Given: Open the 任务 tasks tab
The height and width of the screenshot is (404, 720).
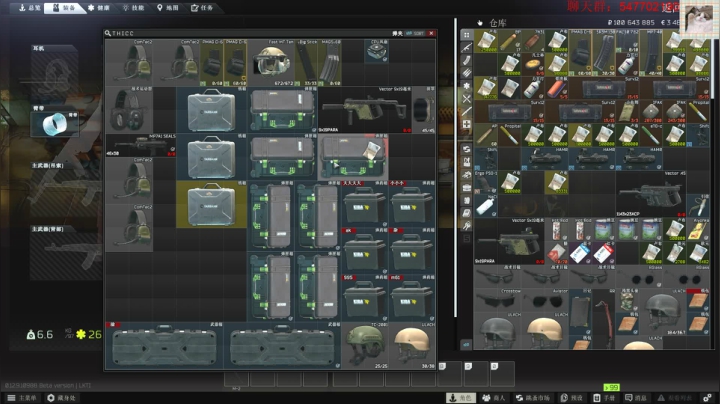Looking at the screenshot, I should (x=202, y=8).
